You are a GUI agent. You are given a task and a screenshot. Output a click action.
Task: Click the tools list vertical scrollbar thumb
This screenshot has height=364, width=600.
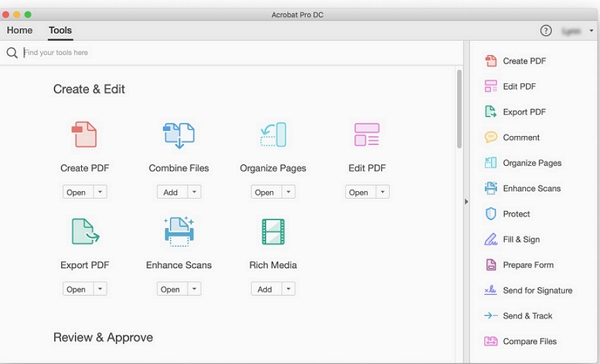(x=459, y=109)
